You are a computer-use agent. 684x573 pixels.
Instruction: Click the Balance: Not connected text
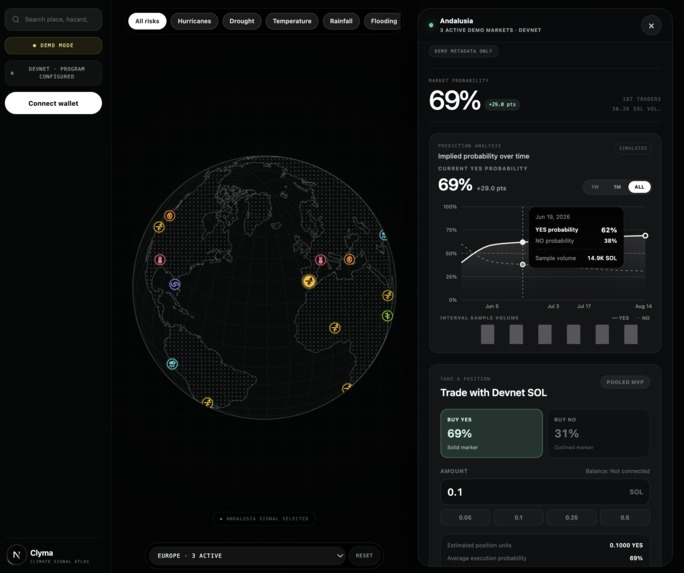point(617,471)
